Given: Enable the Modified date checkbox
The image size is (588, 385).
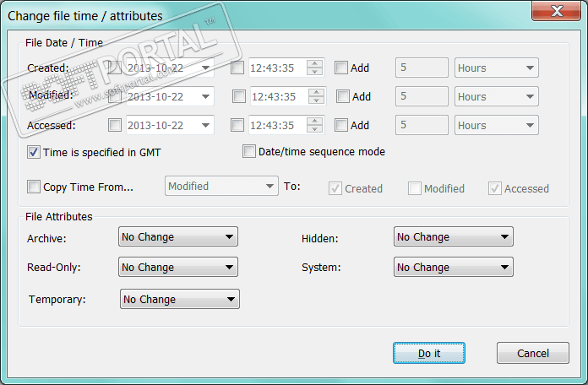Looking at the screenshot, I should [114, 96].
